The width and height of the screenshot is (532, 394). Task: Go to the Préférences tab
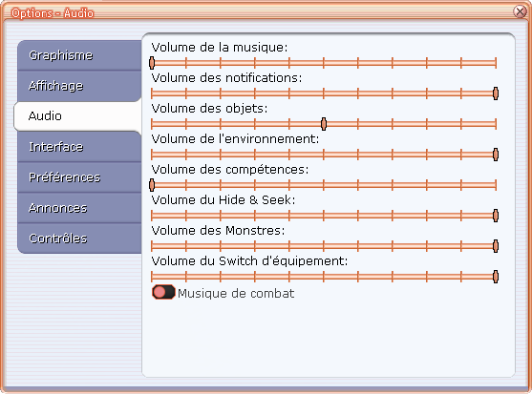click(79, 177)
